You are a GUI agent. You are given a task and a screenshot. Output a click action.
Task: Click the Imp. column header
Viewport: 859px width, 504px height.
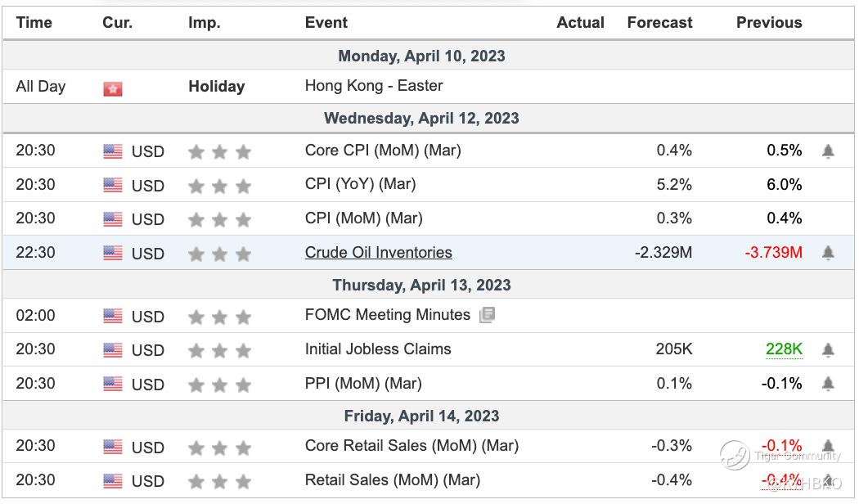205,23
